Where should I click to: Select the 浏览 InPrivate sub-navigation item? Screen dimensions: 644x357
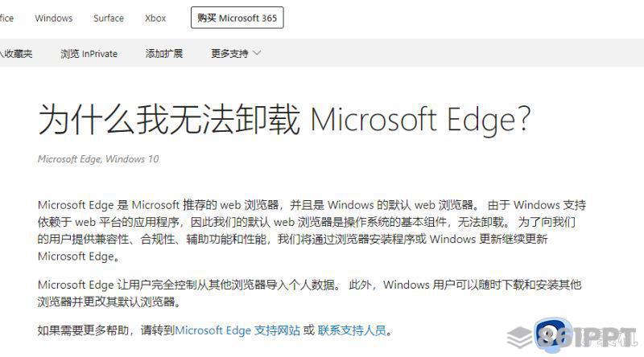click(x=89, y=54)
